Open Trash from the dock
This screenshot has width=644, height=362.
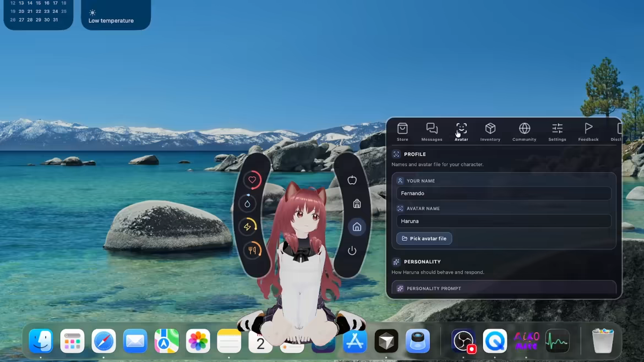pos(603,341)
